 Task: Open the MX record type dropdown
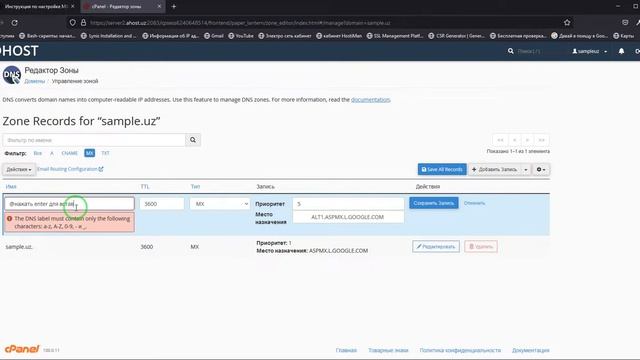coord(220,204)
